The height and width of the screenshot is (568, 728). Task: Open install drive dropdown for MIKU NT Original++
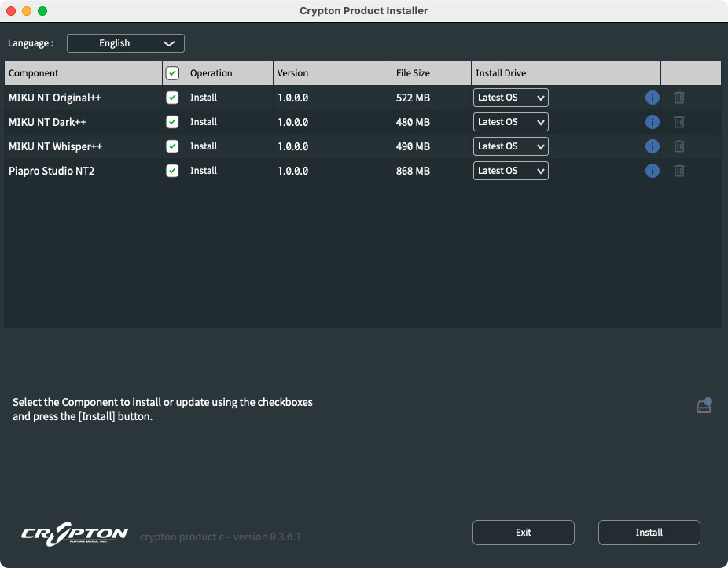point(510,98)
